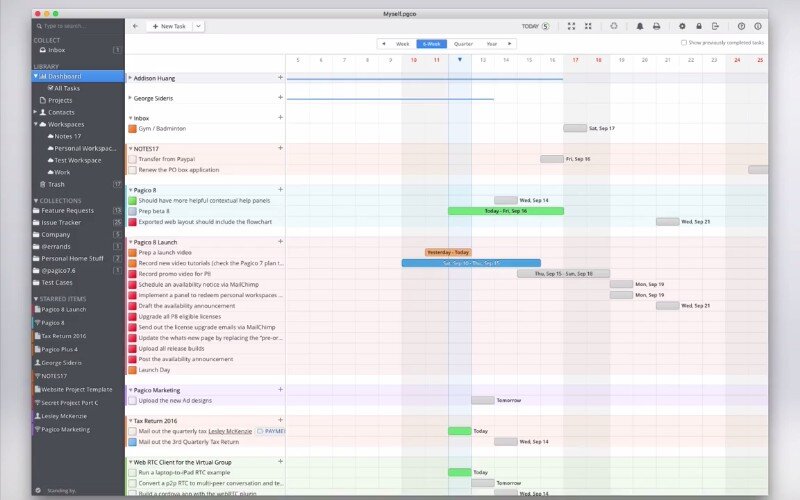This screenshot has height=500, width=800.
Task: Enable Show previously completed tasks checkbox
Action: tap(683, 43)
